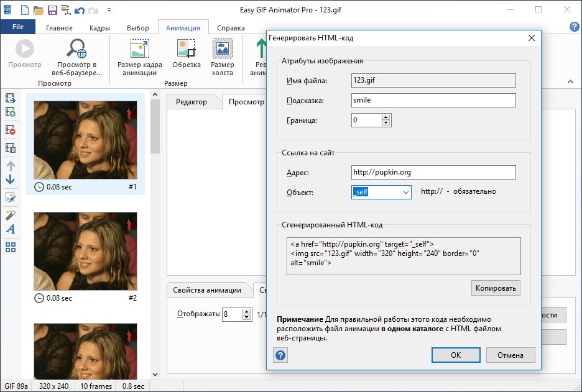Switch to the Выбор ribbon tab
Viewport: 582px width, 392px height.
click(x=137, y=28)
